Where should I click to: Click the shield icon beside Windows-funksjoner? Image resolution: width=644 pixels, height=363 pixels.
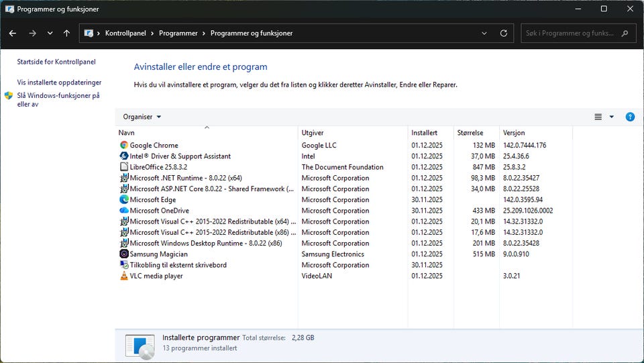click(x=9, y=96)
